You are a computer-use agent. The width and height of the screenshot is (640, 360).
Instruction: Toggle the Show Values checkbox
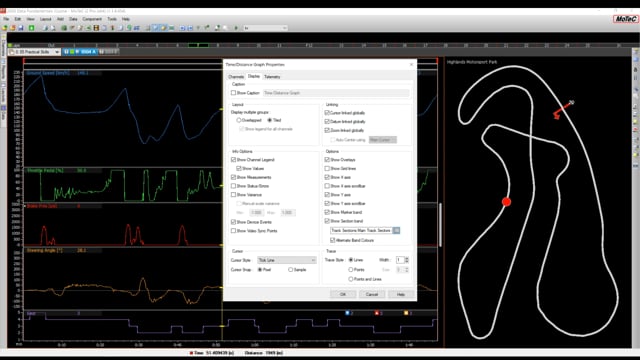(x=239, y=168)
